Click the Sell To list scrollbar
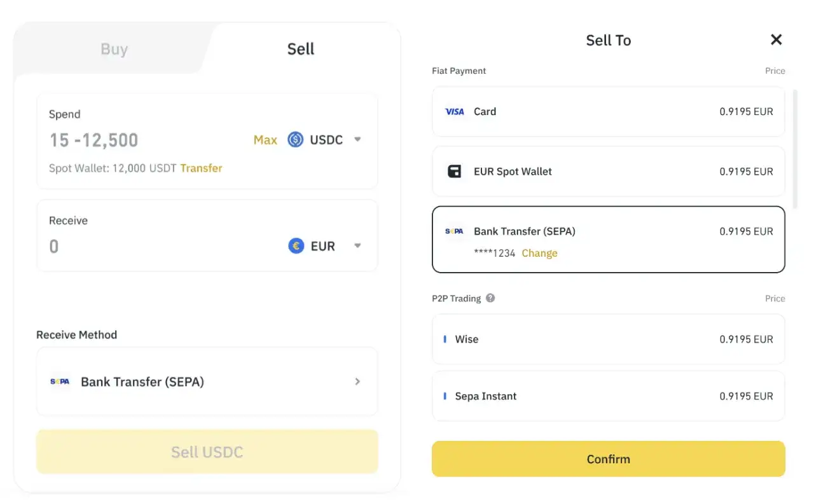This screenshot has width=814, height=504. (794, 149)
